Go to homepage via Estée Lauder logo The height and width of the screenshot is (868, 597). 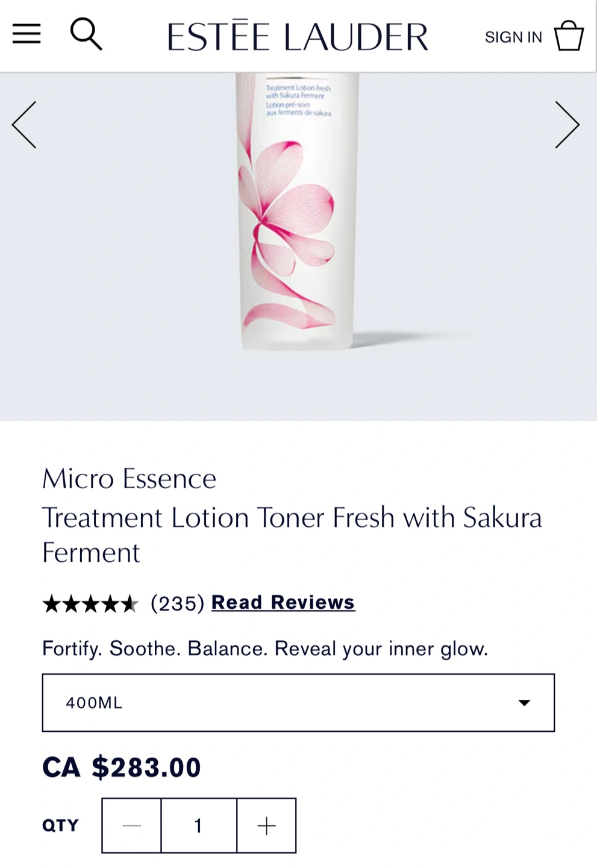[298, 36]
